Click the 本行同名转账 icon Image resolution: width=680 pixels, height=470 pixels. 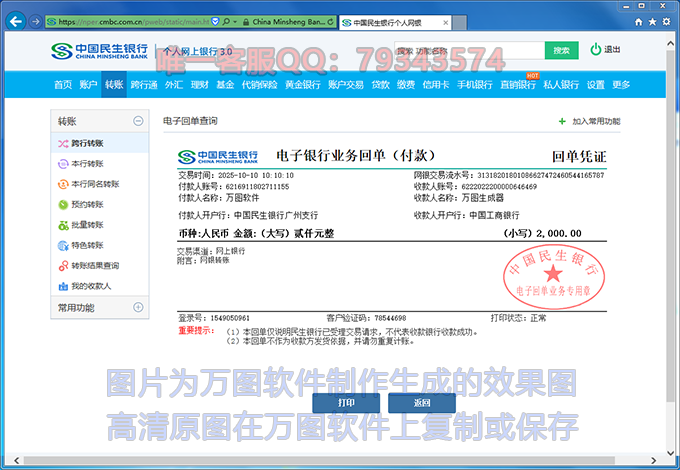tap(62, 184)
